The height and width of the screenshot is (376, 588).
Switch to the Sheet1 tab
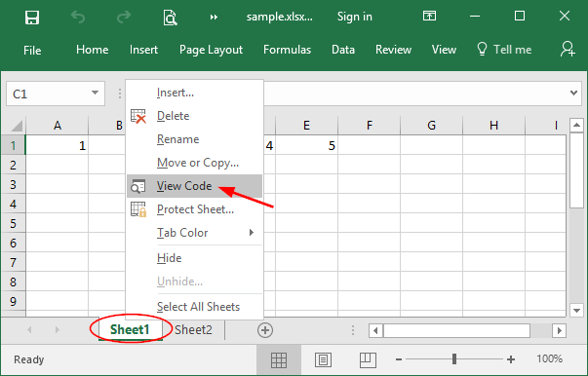[x=130, y=329]
